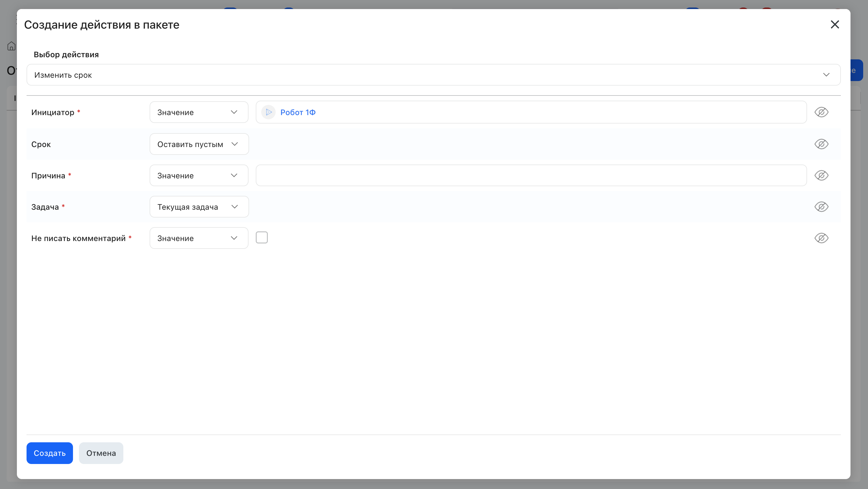Click the Отмена button

point(101,453)
